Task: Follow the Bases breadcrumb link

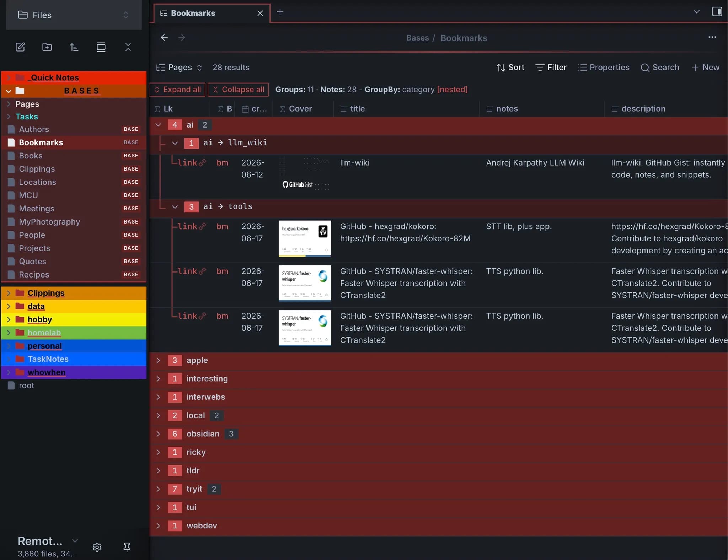Action: coord(418,38)
